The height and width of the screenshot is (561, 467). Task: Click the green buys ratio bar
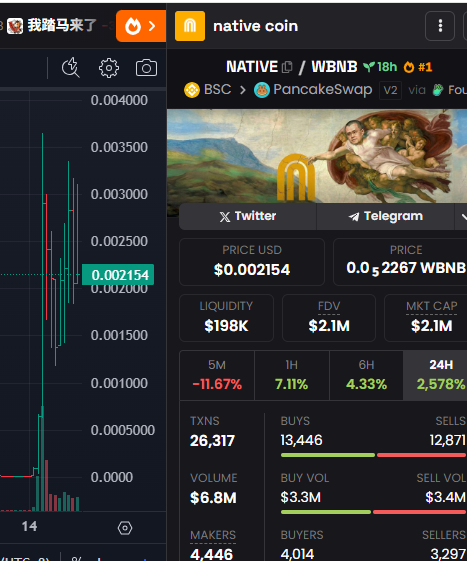pos(328,455)
